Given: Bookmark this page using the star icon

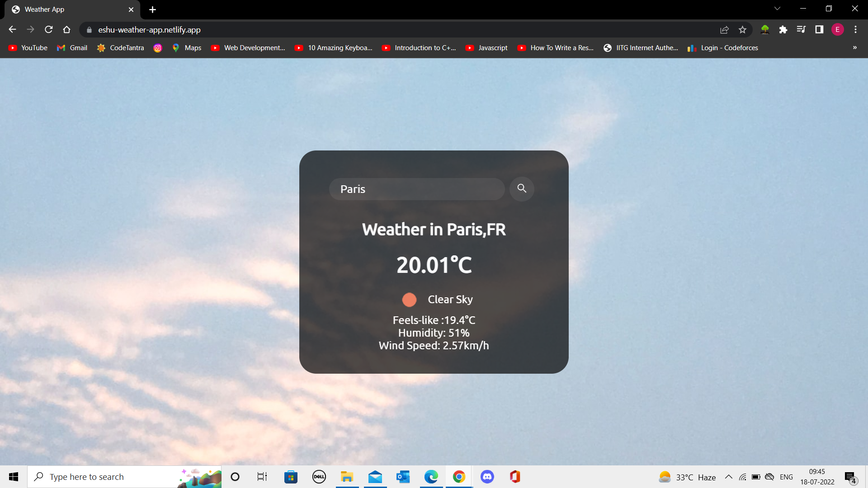Looking at the screenshot, I should coord(742,29).
